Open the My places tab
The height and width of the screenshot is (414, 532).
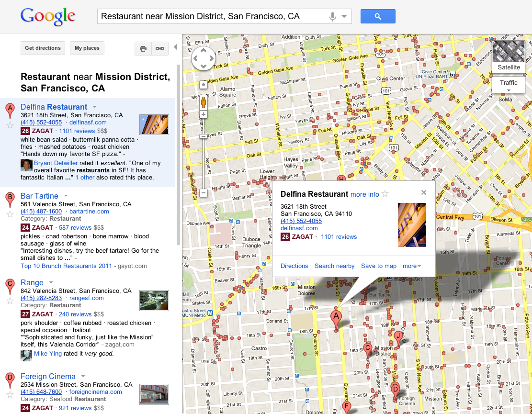(x=87, y=48)
